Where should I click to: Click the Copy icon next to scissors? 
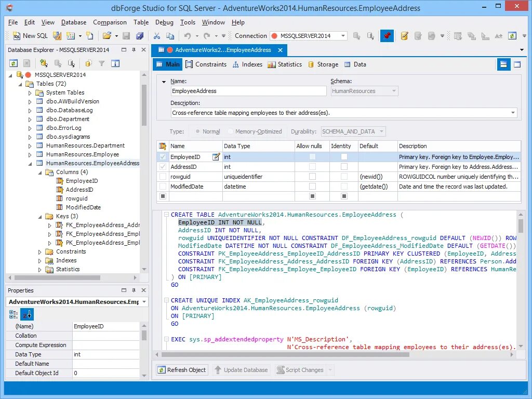(x=170, y=36)
